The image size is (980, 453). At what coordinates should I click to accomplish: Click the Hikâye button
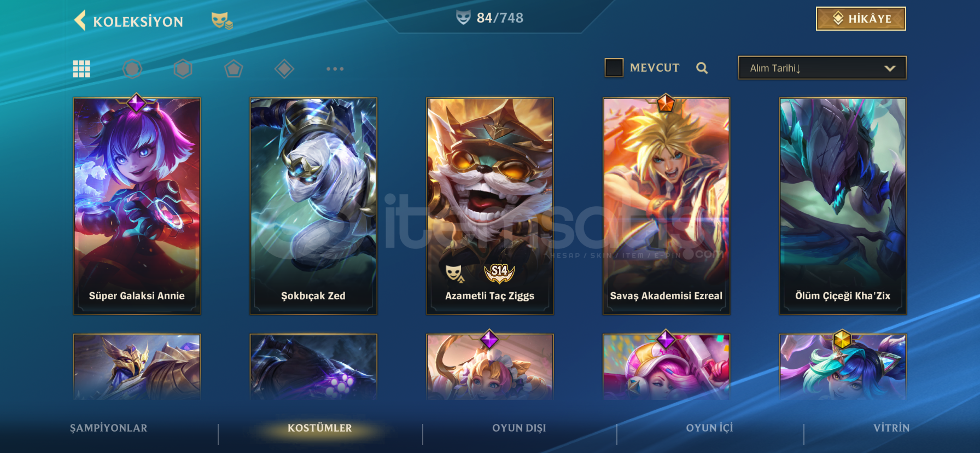[x=861, y=19]
